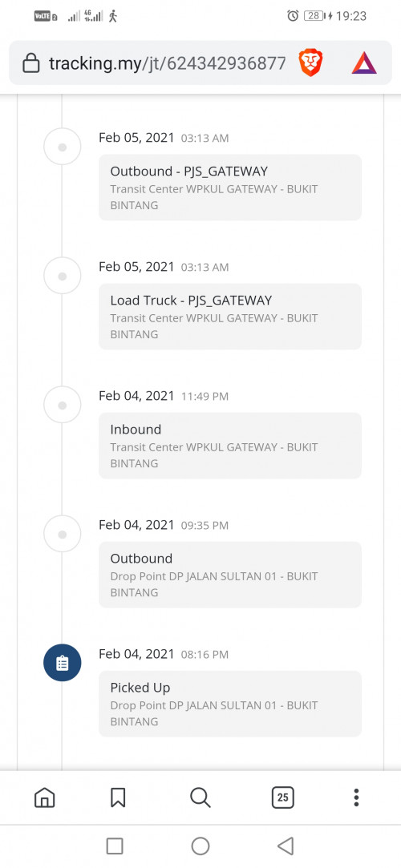Tap the Inbound Transit Center status card
The image size is (401, 868).
230,446
